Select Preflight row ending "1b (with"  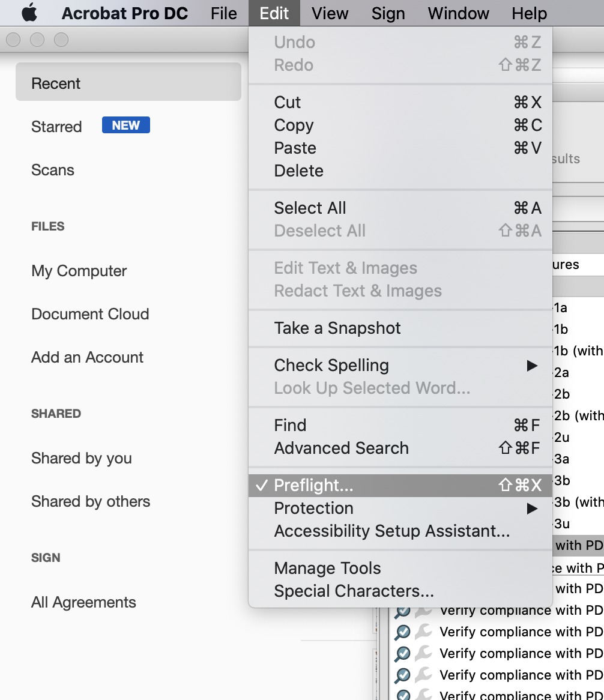tap(578, 351)
